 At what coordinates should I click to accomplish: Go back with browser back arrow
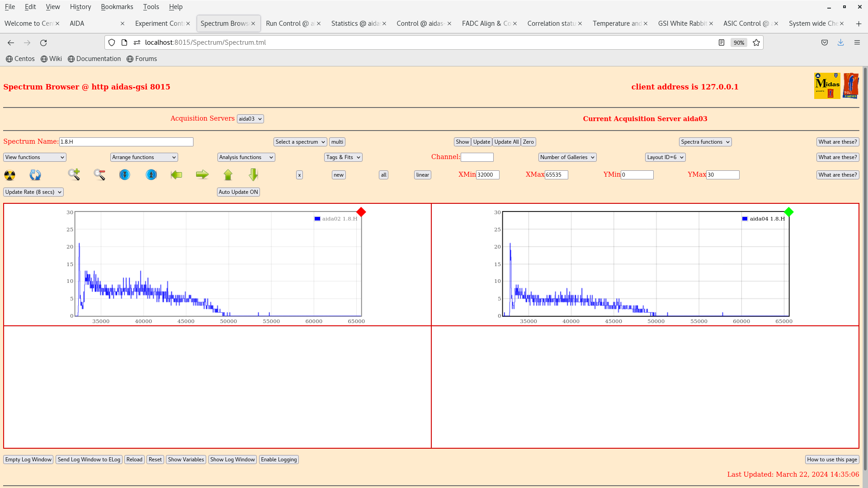(x=11, y=42)
